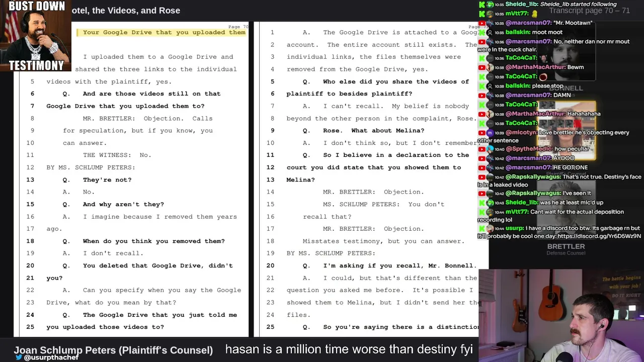Click the "Transcript page 70 – 71" label

(589, 11)
